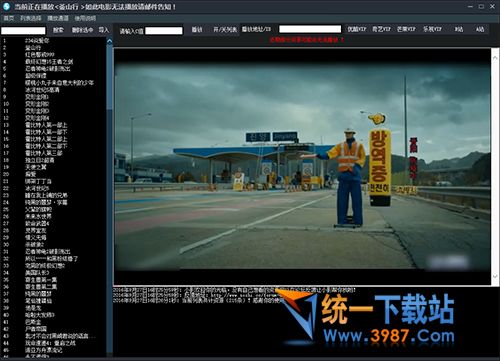
Task: Click inside the video playback area
Action: (x=303, y=166)
